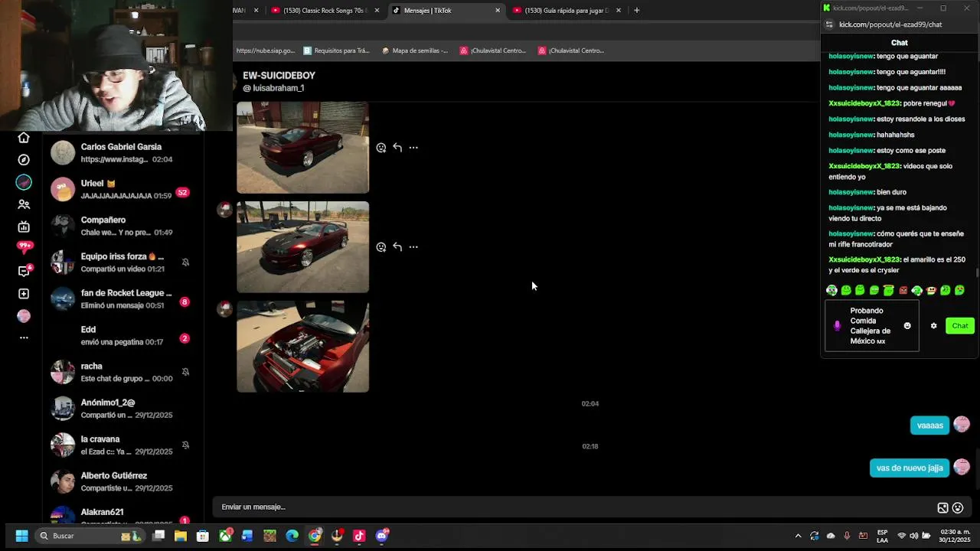Open the emoji picker in TikTok message box
The width and height of the screenshot is (980, 551).
(957, 507)
